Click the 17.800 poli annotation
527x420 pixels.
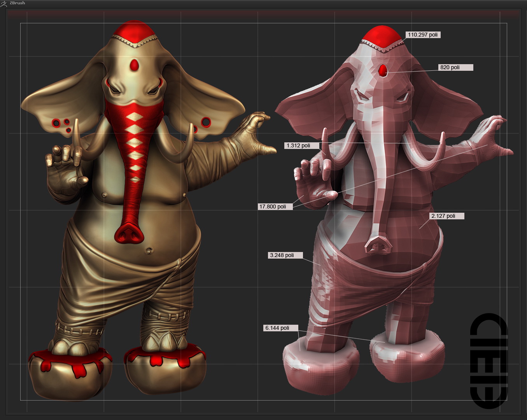pyautogui.click(x=275, y=206)
